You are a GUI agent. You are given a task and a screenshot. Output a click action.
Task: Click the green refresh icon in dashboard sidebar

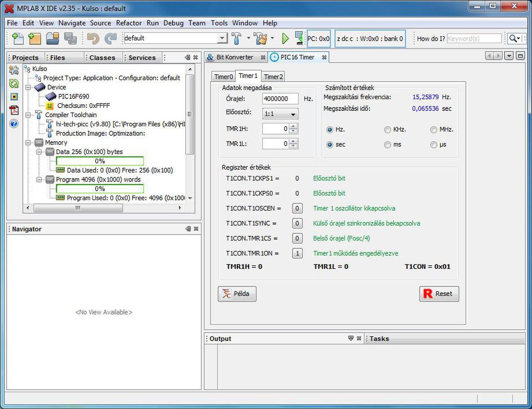(14, 83)
